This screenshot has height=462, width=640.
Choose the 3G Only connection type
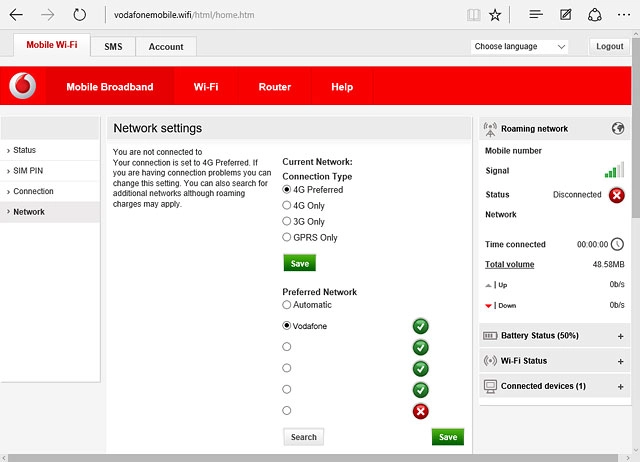click(287, 222)
